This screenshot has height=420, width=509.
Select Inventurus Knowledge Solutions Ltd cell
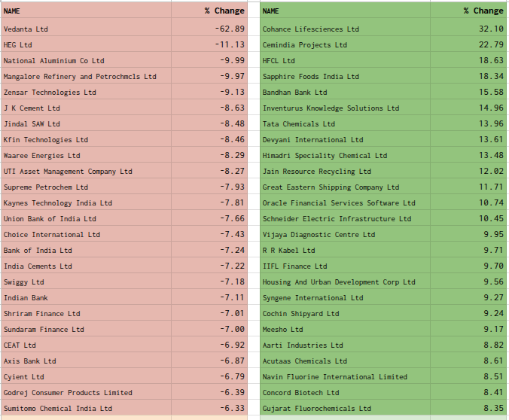[x=345, y=108]
